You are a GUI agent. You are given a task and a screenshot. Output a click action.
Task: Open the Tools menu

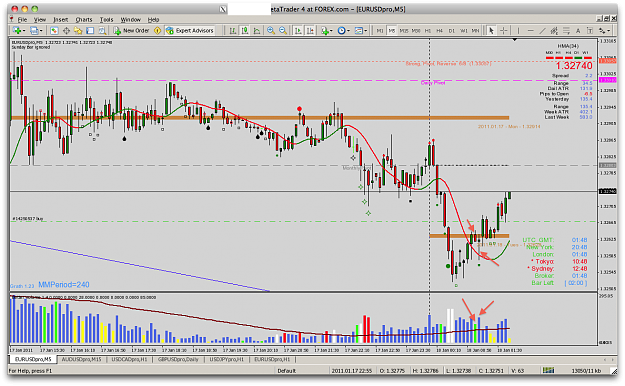coord(106,20)
